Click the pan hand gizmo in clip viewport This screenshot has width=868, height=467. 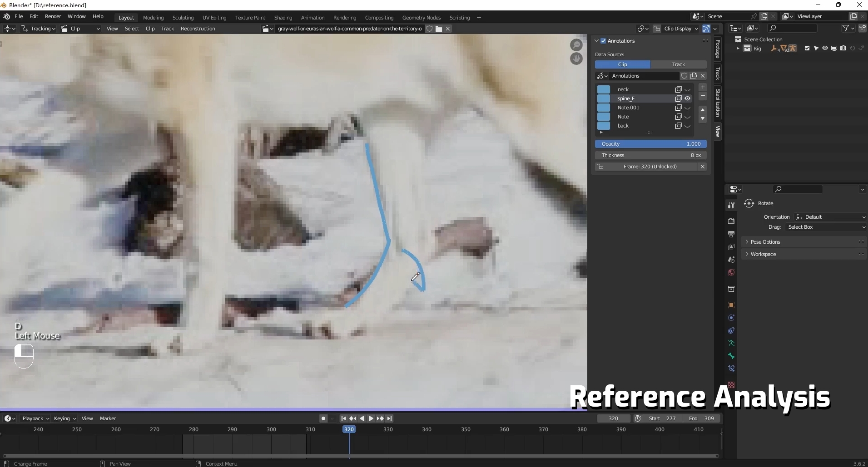(x=576, y=59)
